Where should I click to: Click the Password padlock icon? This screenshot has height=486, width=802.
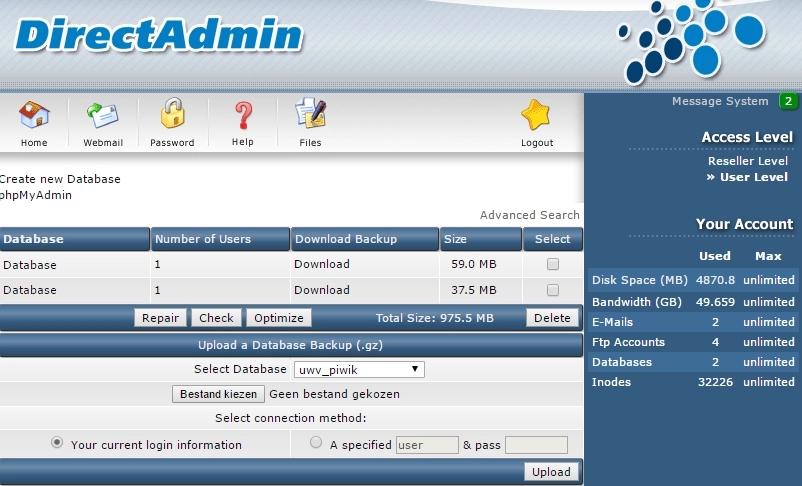coord(172,116)
